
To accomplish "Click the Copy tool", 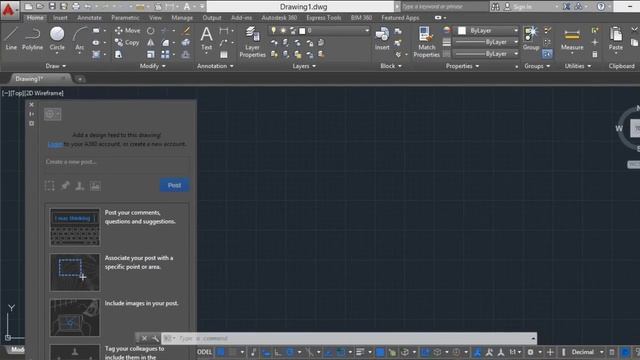I will coord(127,42).
